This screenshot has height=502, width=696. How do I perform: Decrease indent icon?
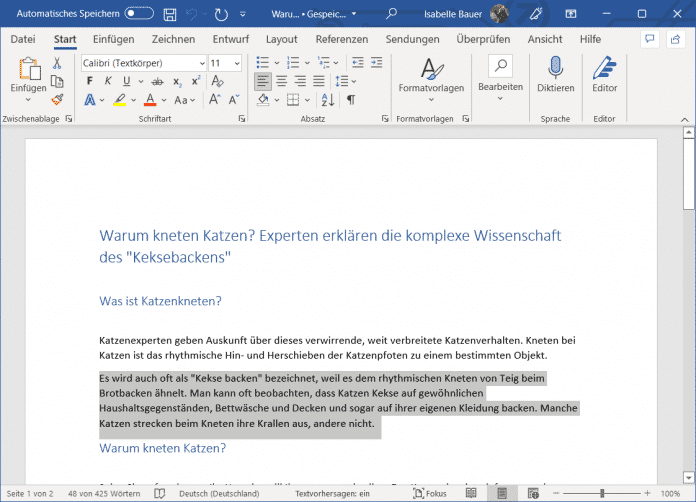358,63
